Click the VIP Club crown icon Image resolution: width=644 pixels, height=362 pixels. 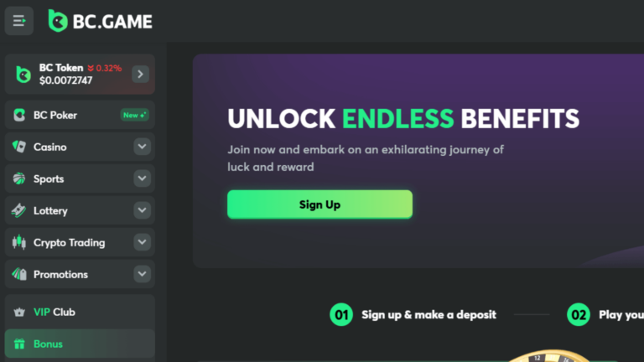pyautogui.click(x=19, y=313)
